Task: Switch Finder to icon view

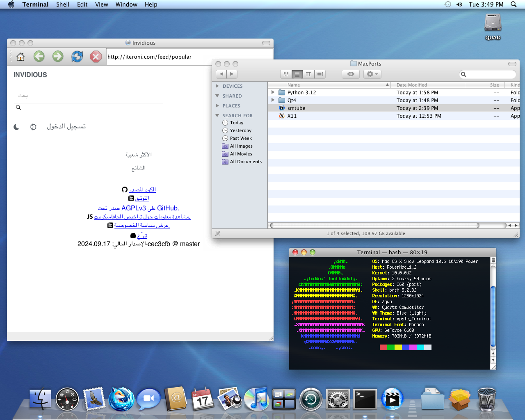Action: click(x=286, y=74)
